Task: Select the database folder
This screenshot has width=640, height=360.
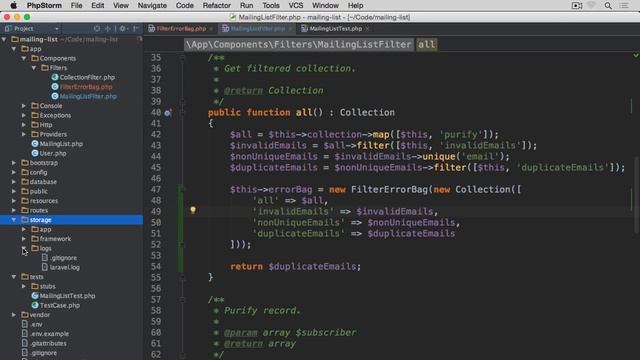Action: click(43, 182)
